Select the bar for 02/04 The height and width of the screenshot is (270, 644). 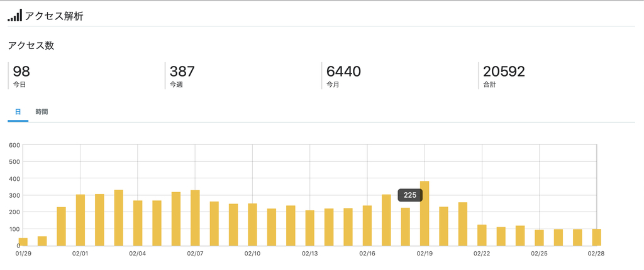[x=138, y=224]
